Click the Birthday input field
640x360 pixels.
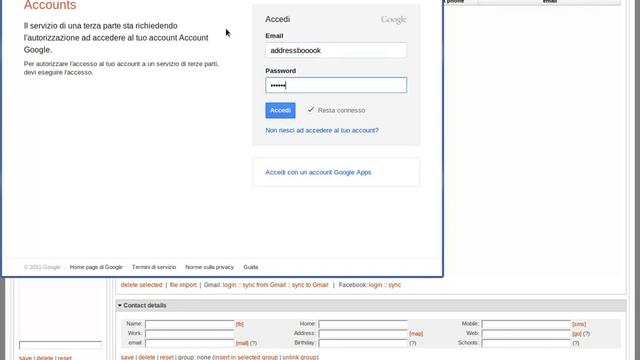click(363, 343)
